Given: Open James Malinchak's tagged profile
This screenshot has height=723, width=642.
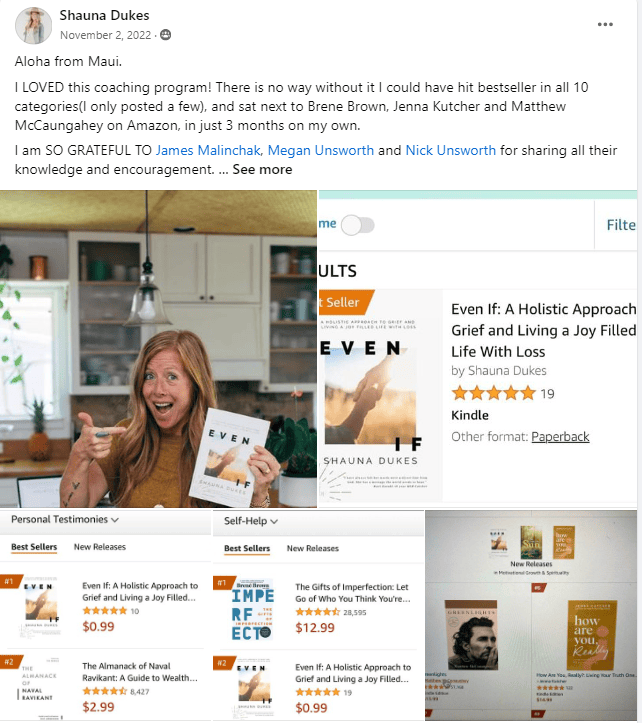Looking at the screenshot, I should pos(208,150).
